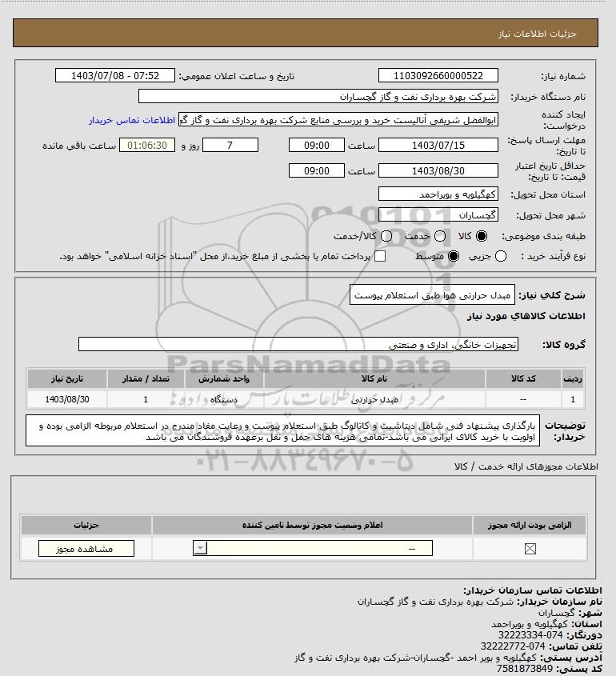Click the ردیف column header
616x676 pixels.
tap(573, 378)
